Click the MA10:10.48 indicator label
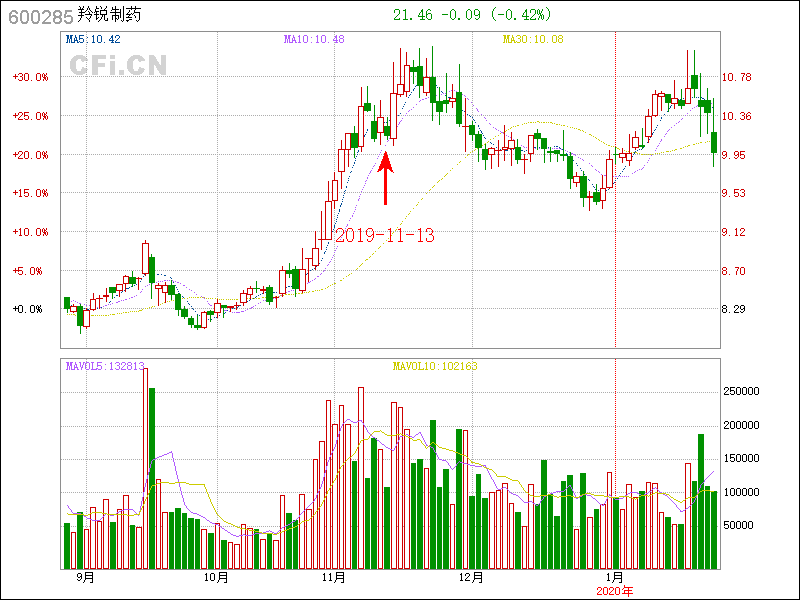This screenshot has height=600, width=800. pyautogui.click(x=313, y=39)
